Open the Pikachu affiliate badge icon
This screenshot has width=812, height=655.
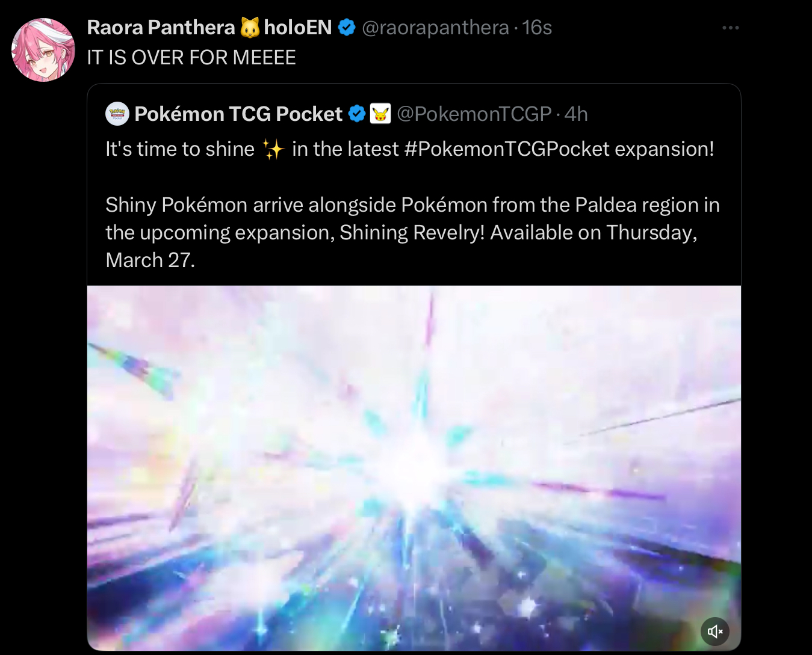point(380,114)
